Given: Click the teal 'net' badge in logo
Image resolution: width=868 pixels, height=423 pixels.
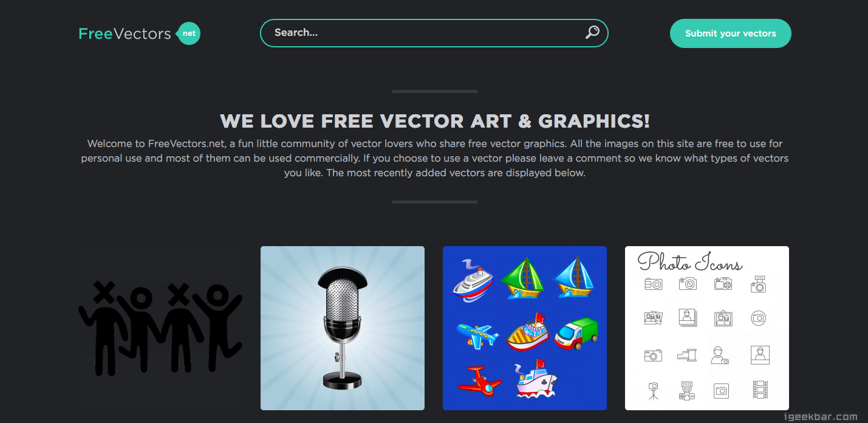Looking at the screenshot, I should [188, 33].
